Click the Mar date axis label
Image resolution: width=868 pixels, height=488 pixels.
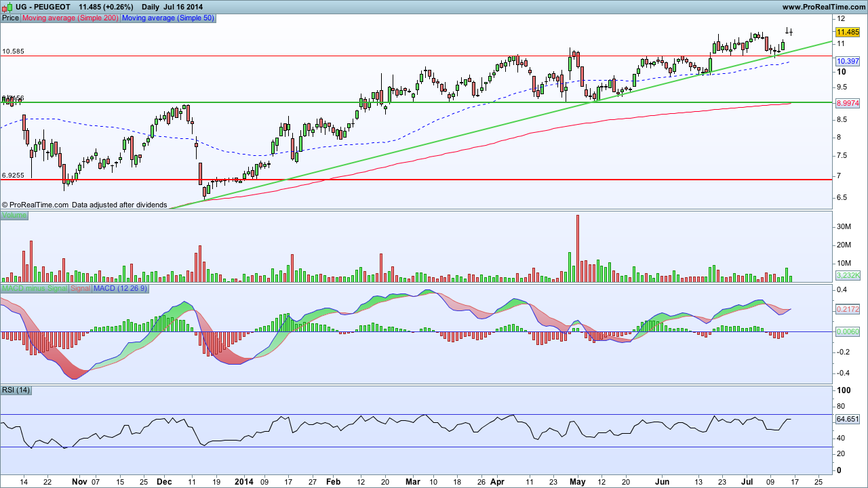tap(413, 482)
